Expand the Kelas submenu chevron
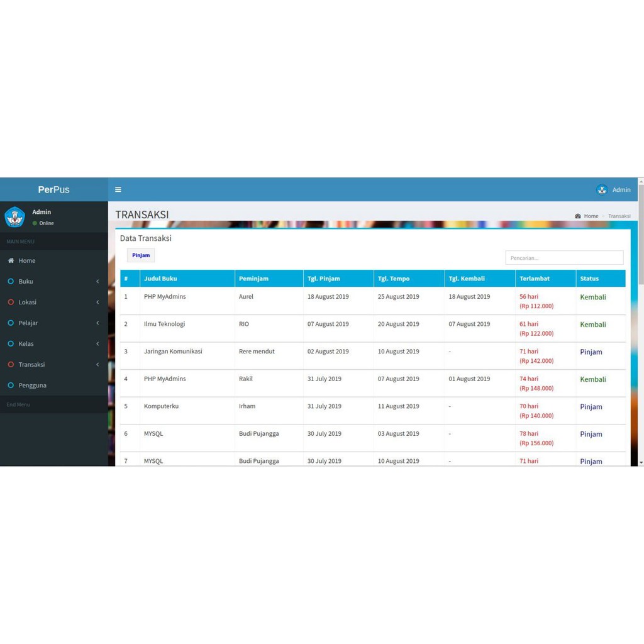 point(97,343)
